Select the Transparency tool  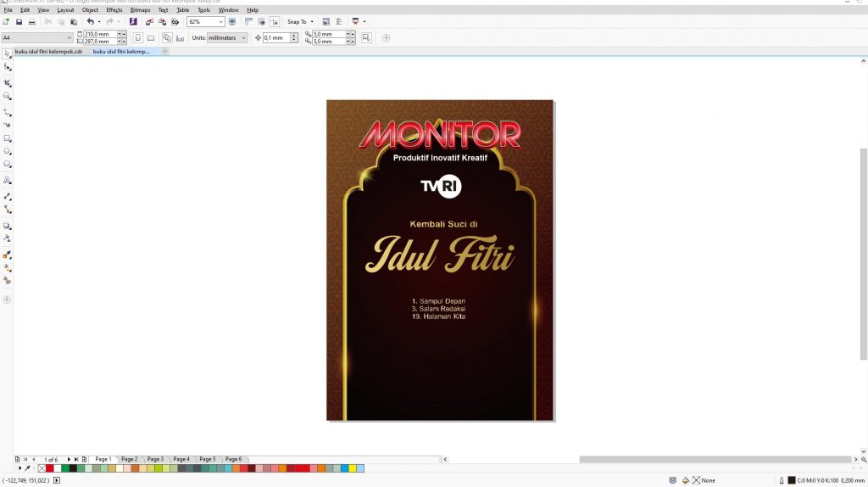7,238
